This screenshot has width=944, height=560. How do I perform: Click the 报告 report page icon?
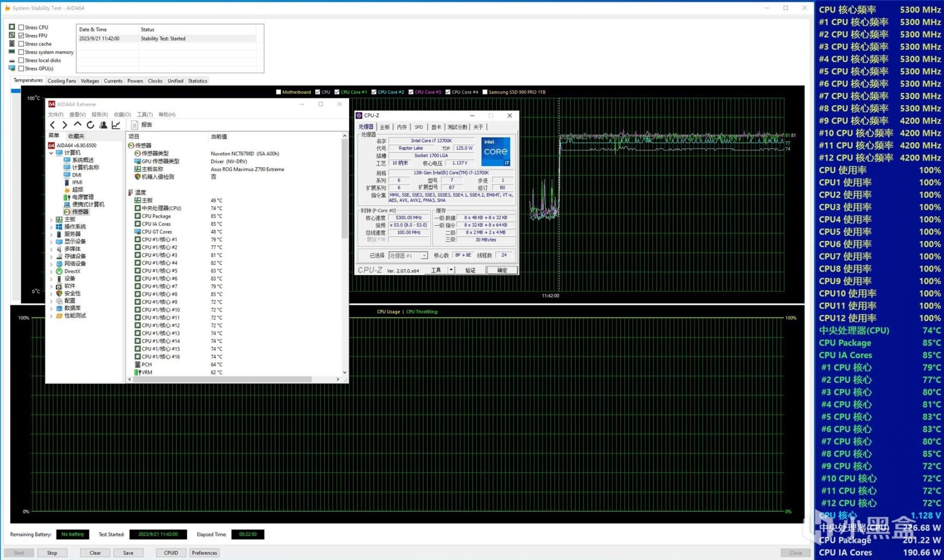pyautogui.click(x=135, y=125)
